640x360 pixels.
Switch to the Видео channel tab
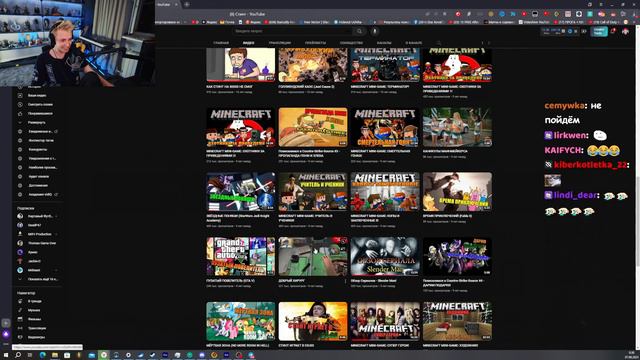pos(248,43)
